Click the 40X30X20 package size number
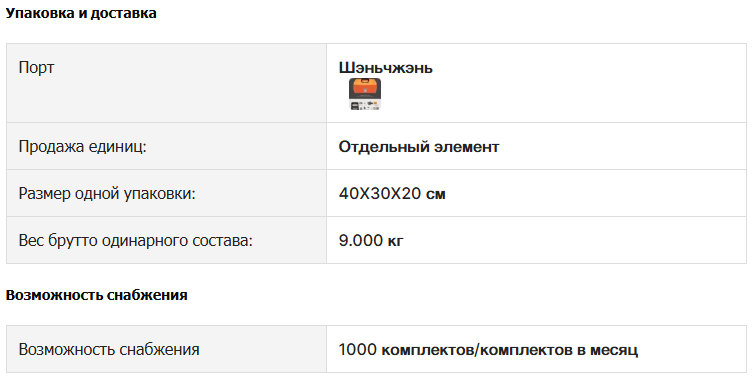Screen dimensions: 752x378 [379, 193]
